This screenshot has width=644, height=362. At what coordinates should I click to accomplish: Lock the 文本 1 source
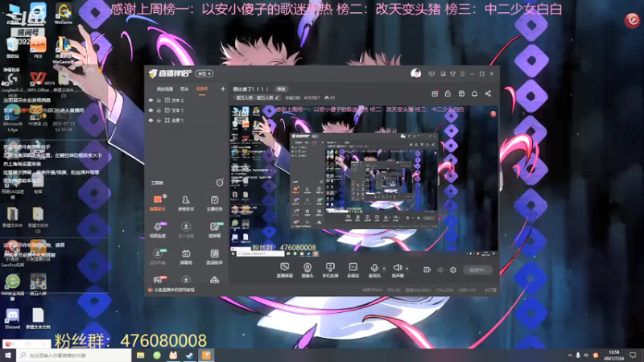[x=159, y=110]
